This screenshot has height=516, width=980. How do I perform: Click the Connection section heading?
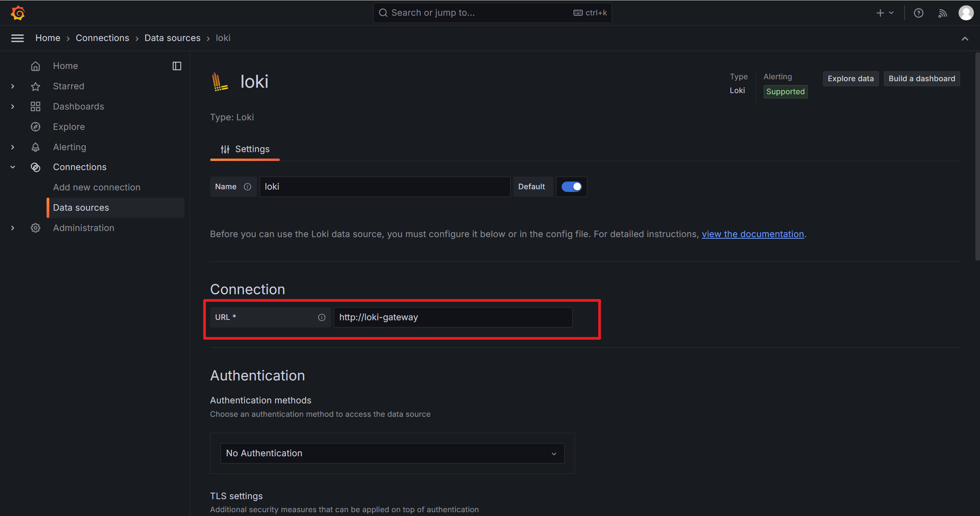(248, 289)
